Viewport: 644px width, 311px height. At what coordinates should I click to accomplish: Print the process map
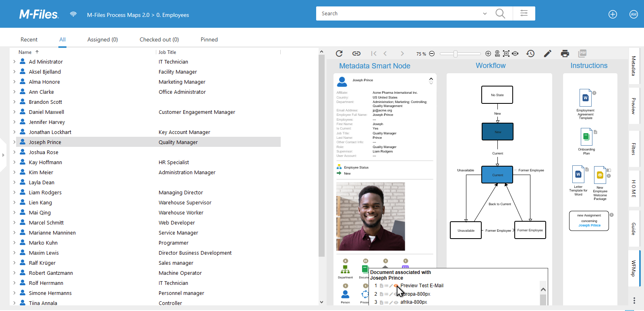click(x=565, y=54)
